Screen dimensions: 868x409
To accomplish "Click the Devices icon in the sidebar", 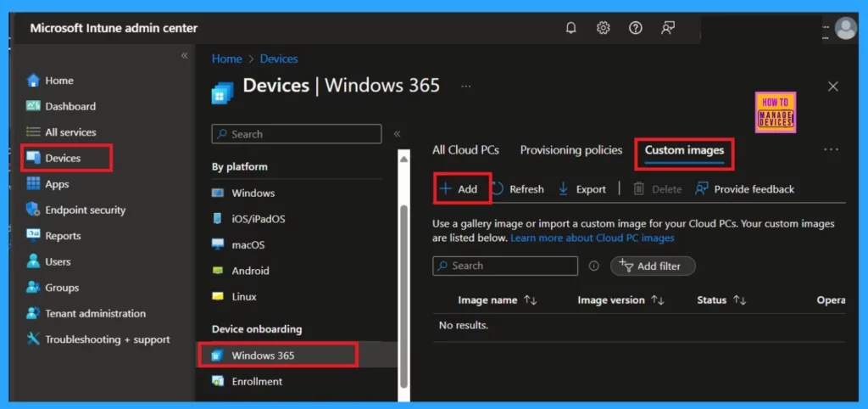I will [x=34, y=158].
